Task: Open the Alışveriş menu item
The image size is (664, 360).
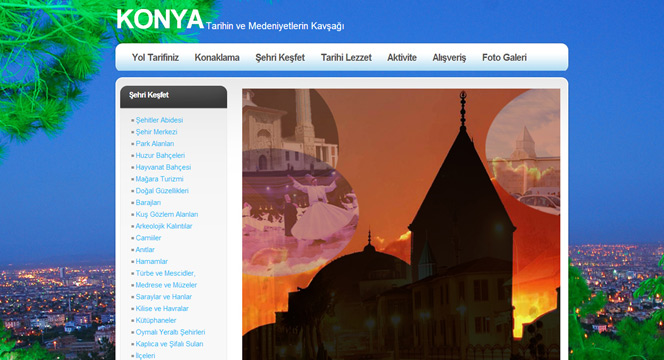Action: coord(449,58)
